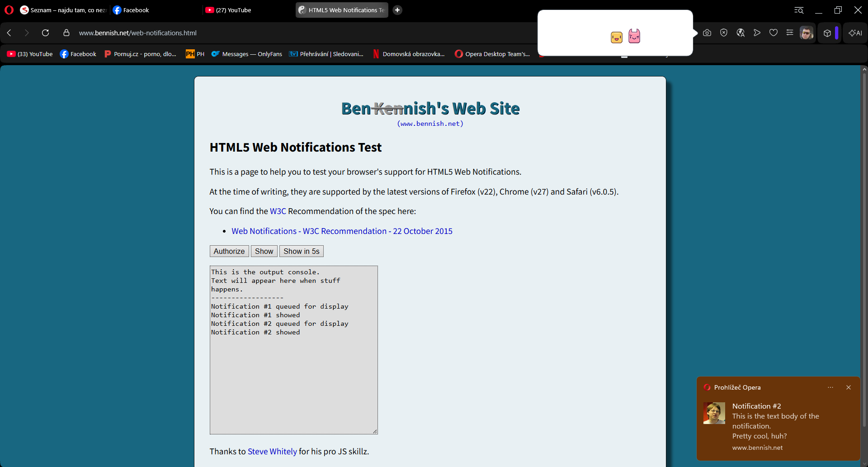Switch to the Seznam tab
This screenshot has width=868, height=467.
[63, 10]
